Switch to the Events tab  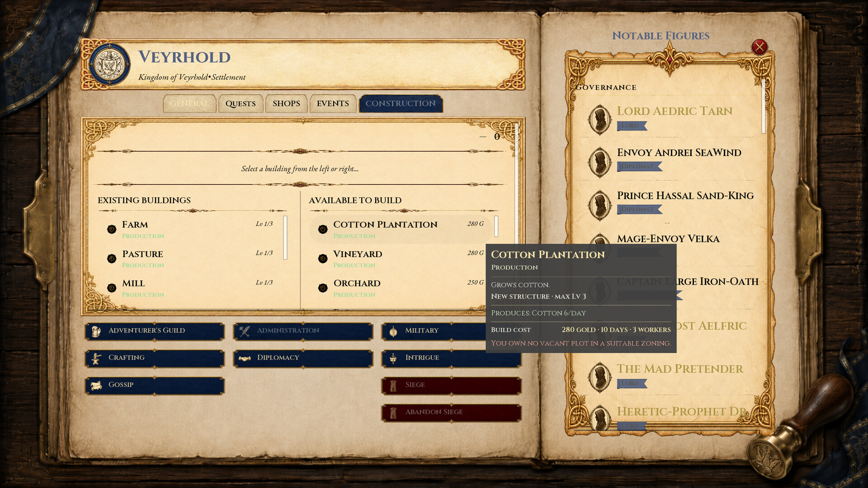333,103
